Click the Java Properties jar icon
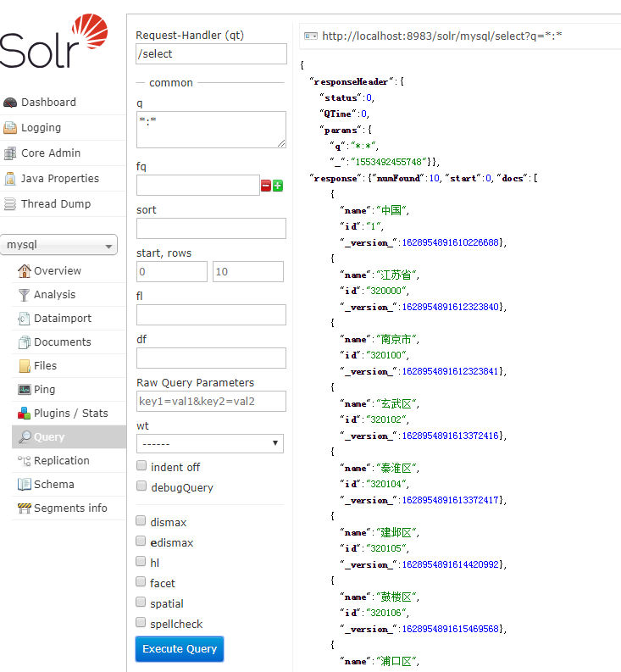Image resolution: width=621 pixels, height=672 pixels. click(x=10, y=178)
